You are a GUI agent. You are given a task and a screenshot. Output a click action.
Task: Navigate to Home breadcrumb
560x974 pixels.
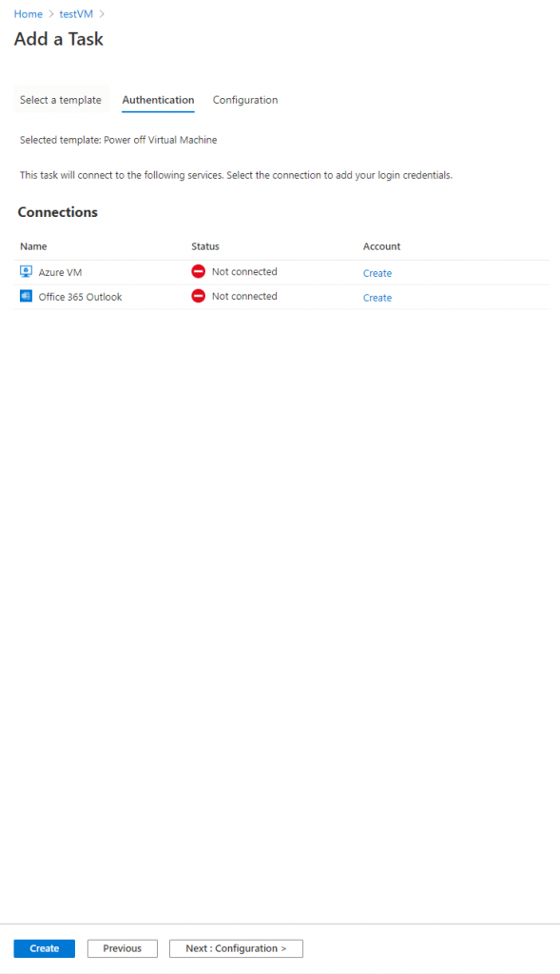coord(29,13)
